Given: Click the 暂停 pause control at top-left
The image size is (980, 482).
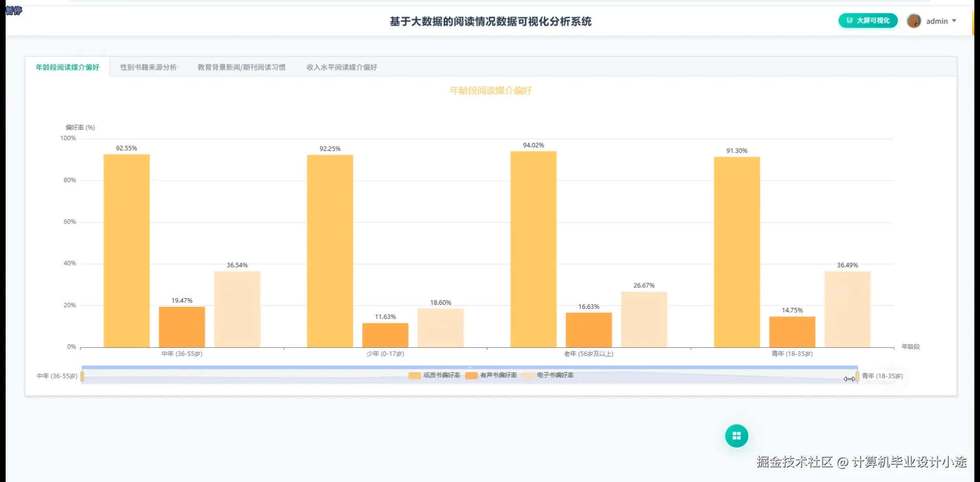Looking at the screenshot, I should pos(14,11).
